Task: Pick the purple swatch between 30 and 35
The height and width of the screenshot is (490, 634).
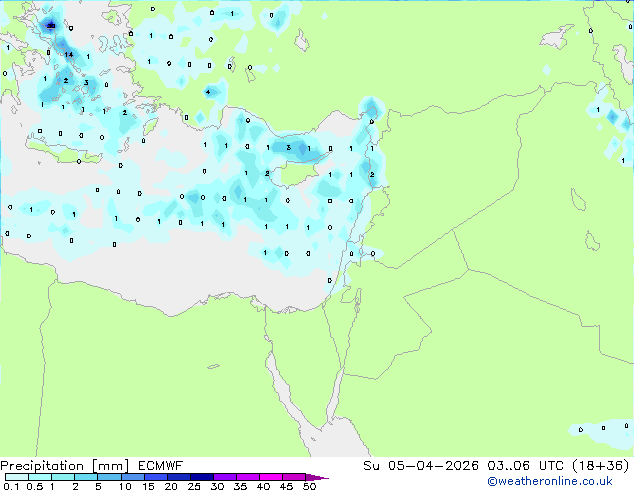Action: (225, 477)
